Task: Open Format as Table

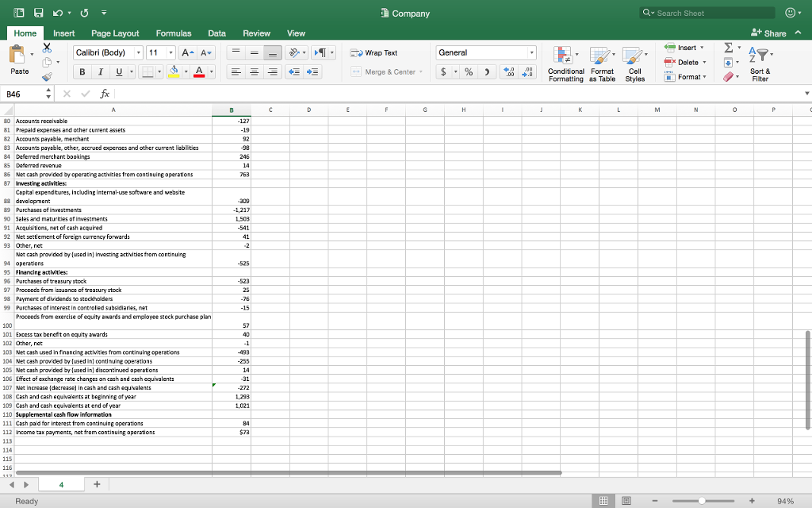Action: (602, 63)
